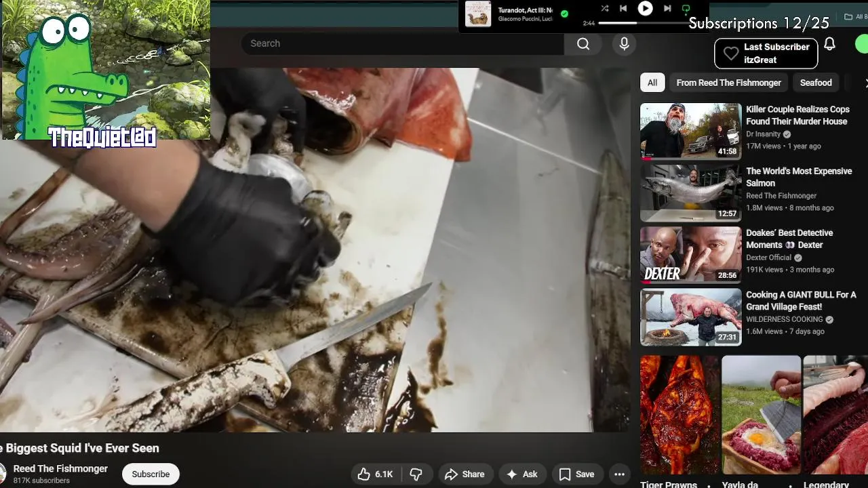Seek on the Spotify track progress bar
Image resolution: width=868 pixels, height=488 pixels.
[643, 23]
